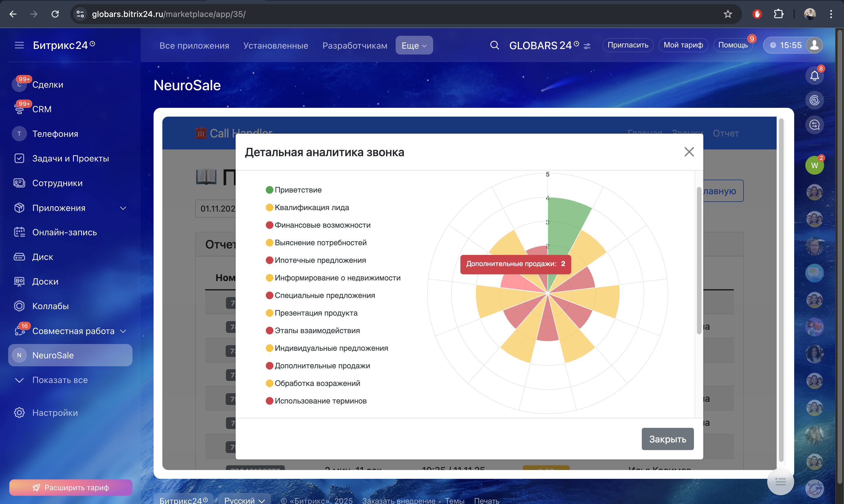Screen dimensions: 844x504
Task: Open the notifications bell icon
Action: click(x=814, y=75)
